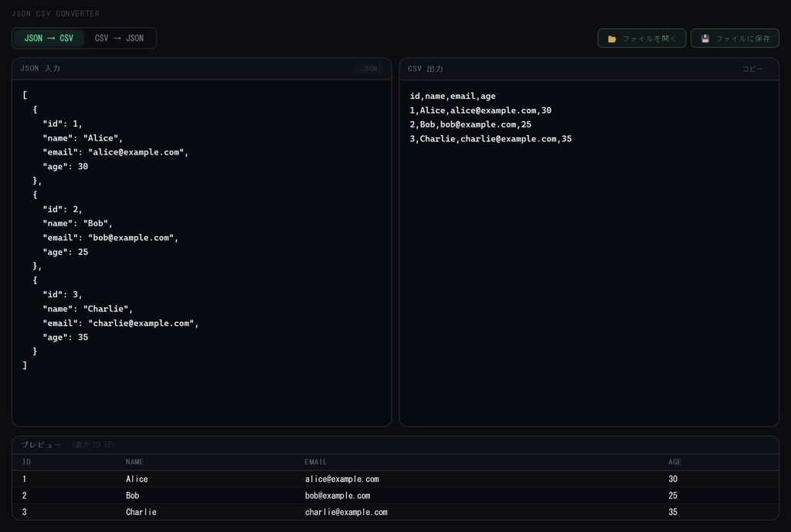
Task: Click the NAME column header
Action: click(134, 462)
